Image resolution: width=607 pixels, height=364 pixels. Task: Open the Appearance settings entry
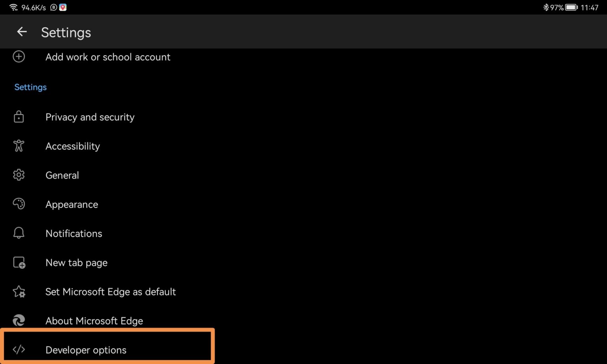[72, 204]
